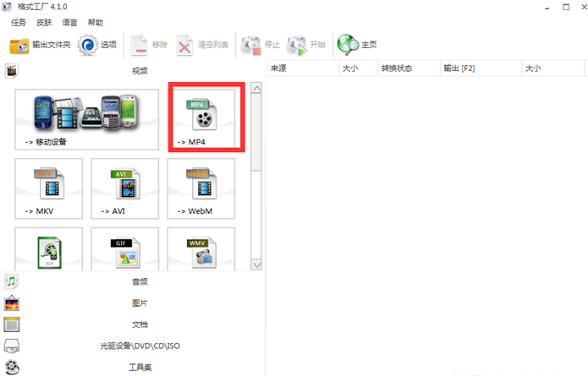Screen dimensions: 588x376
Task: Select the GIF conversion icon
Action: (x=125, y=249)
